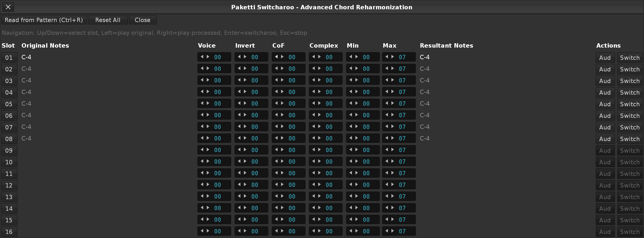Viewport: 644px width, 238px height.
Task: Decrease Complex value for slot 02
Action: pyautogui.click(x=314, y=68)
